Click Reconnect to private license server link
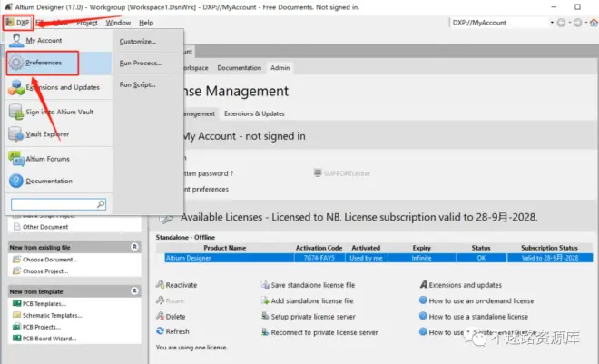599x364 pixels. coord(325,332)
